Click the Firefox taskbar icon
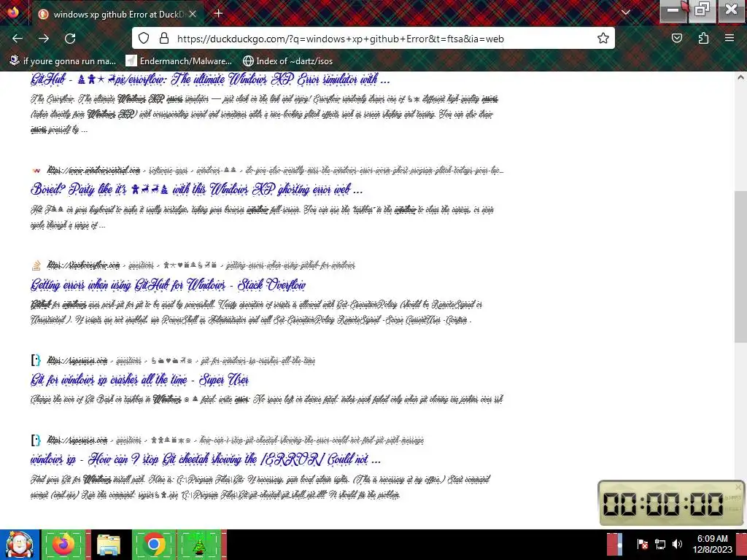 [x=64, y=545]
